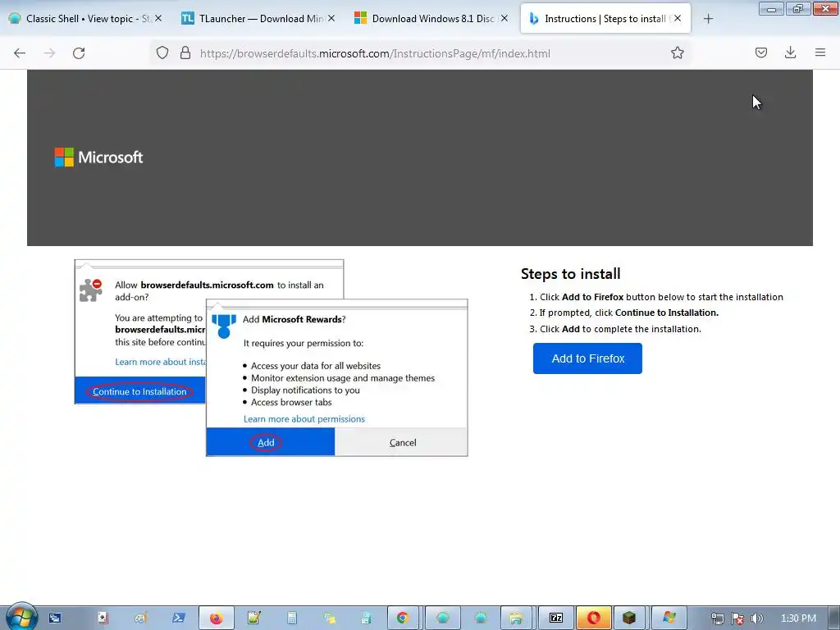Open the Notepad++ taskbar icon
This screenshot has height=630, width=840.
coord(254,619)
